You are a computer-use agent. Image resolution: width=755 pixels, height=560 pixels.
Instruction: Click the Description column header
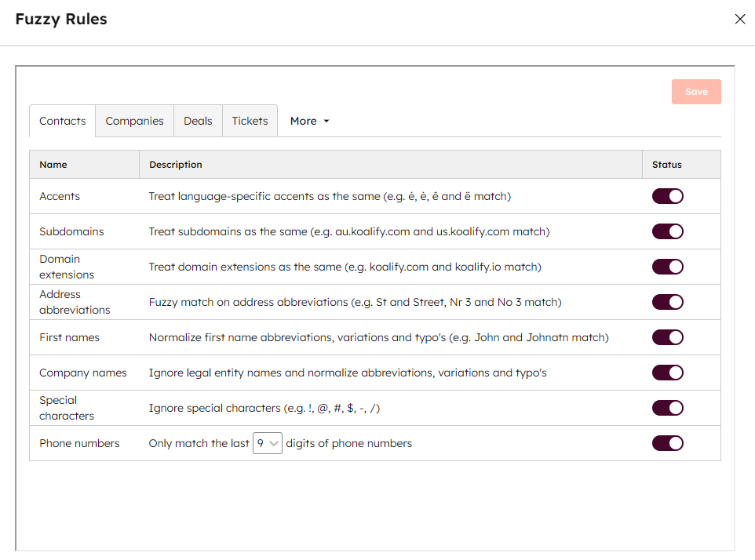point(176,165)
